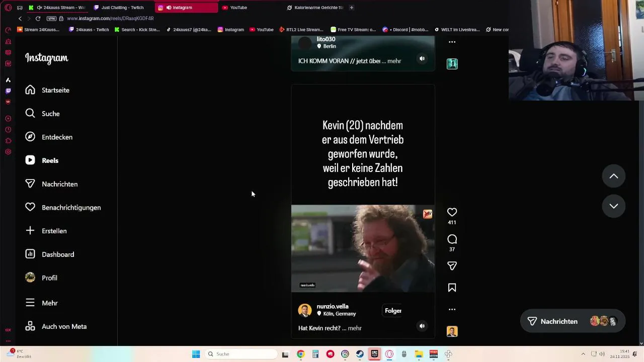
Task: Open Auch von Meta menu
Action: 56,326
